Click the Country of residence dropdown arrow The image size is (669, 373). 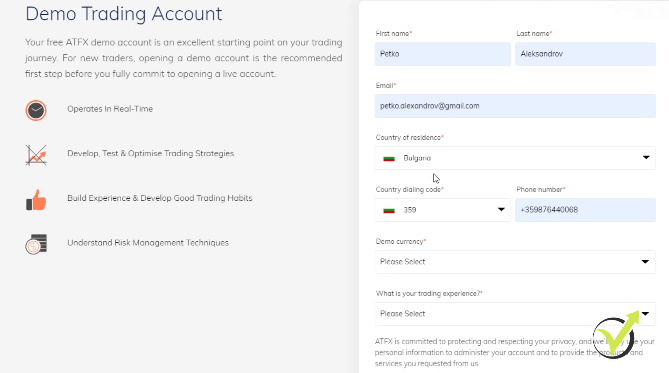[x=646, y=158]
